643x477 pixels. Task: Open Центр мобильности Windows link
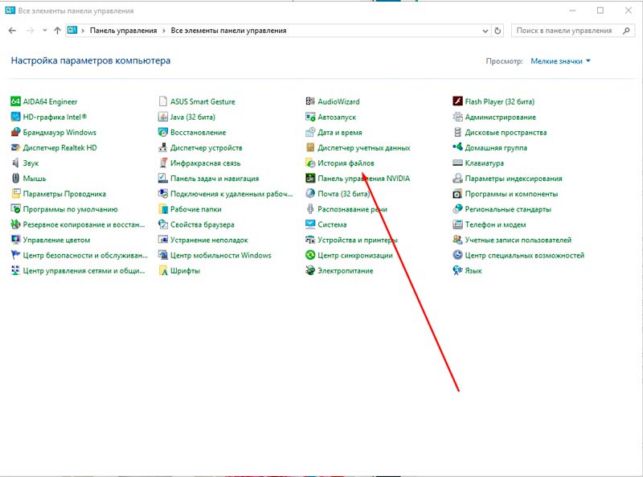221,256
